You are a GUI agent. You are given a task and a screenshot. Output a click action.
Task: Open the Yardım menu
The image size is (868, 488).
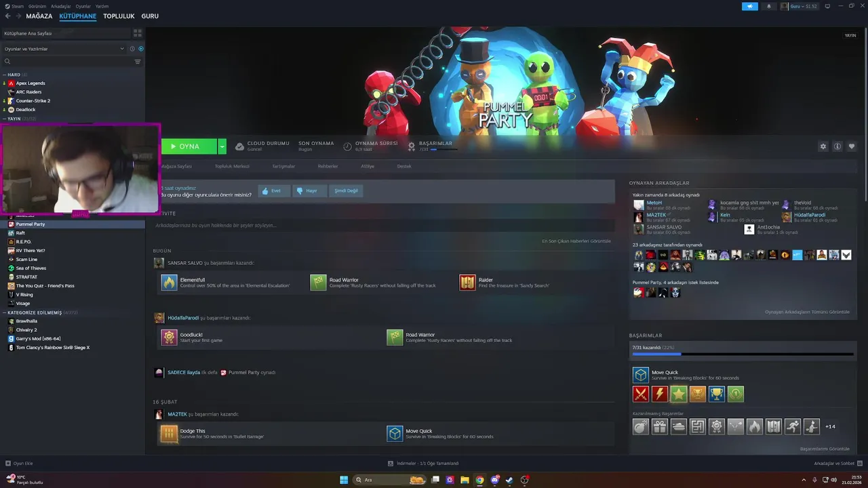click(102, 6)
